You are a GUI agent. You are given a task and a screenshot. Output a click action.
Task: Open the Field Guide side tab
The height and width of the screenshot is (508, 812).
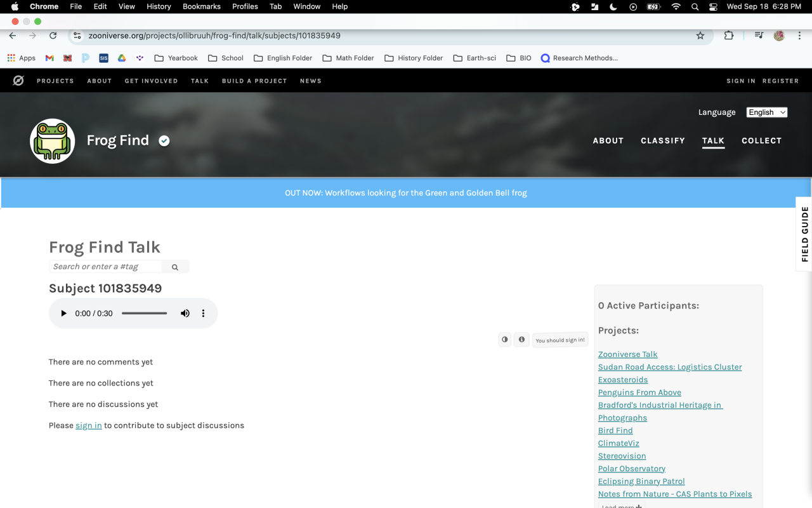804,234
